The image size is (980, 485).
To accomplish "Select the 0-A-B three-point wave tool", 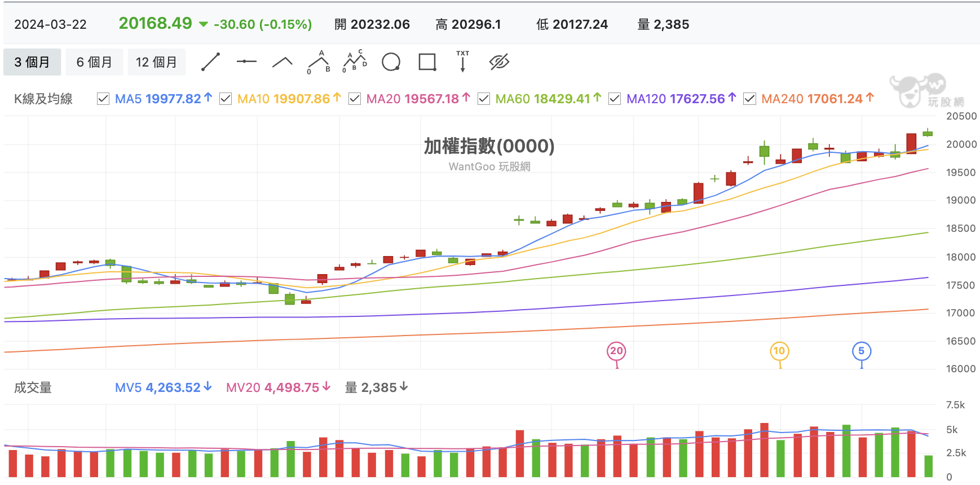I will (x=319, y=62).
